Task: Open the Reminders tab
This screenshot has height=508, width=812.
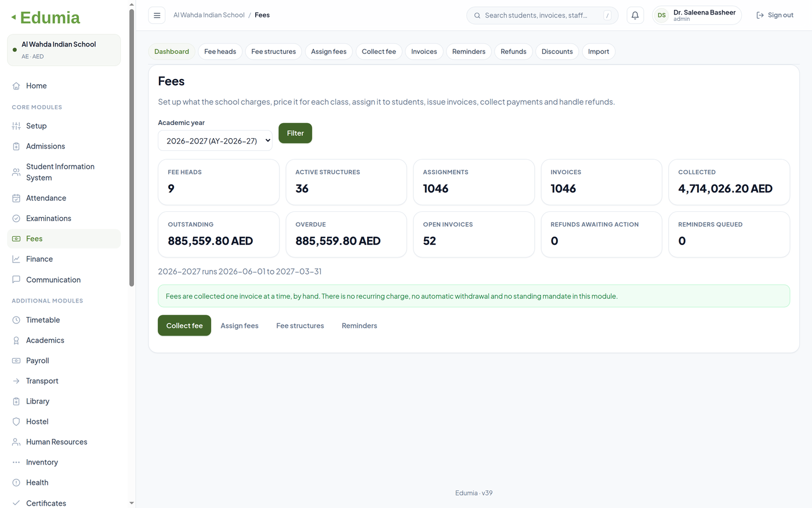Action: pyautogui.click(x=469, y=52)
